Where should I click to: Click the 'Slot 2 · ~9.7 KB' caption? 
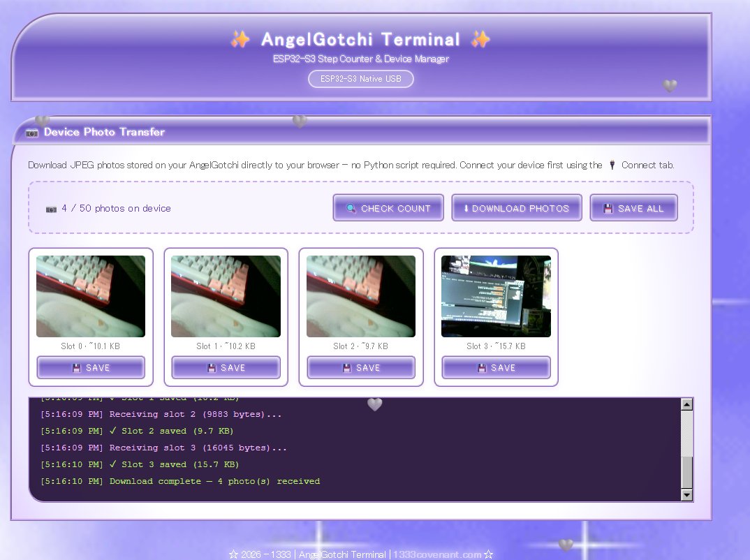point(360,346)
